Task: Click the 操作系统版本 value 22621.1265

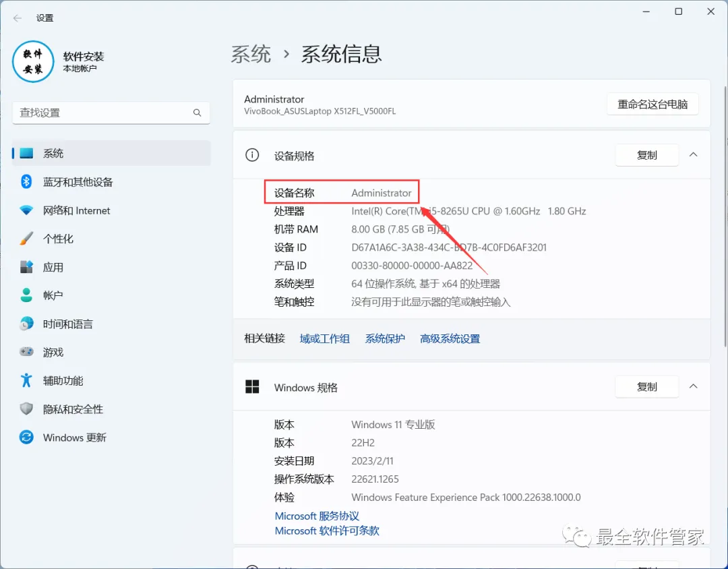Action: click(x=375, y=479)
